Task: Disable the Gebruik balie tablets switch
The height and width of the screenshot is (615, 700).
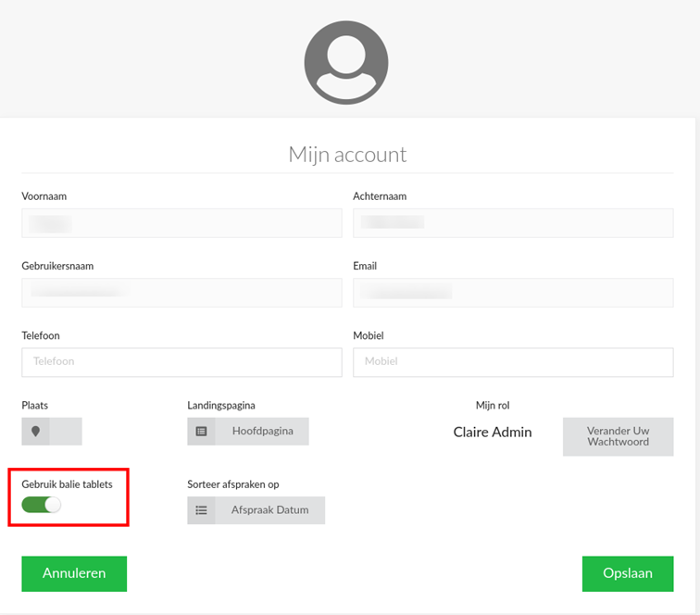Action: tap(41, 505)
